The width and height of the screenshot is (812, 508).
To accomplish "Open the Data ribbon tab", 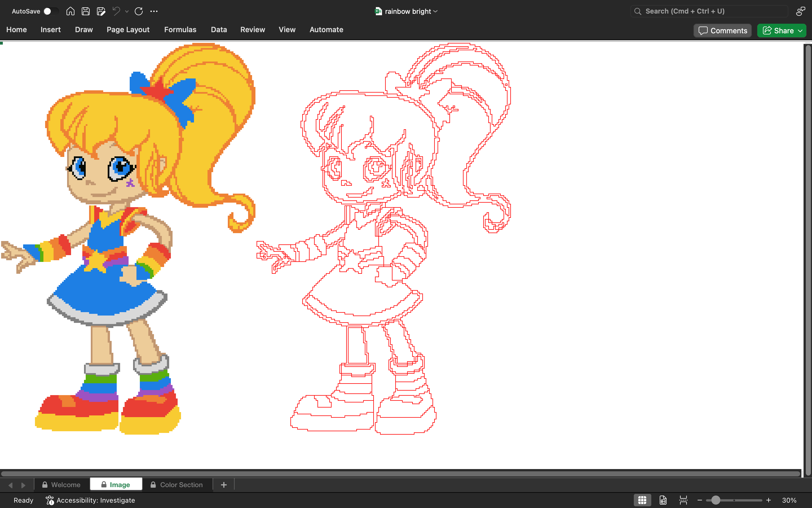I will (219, 30).
